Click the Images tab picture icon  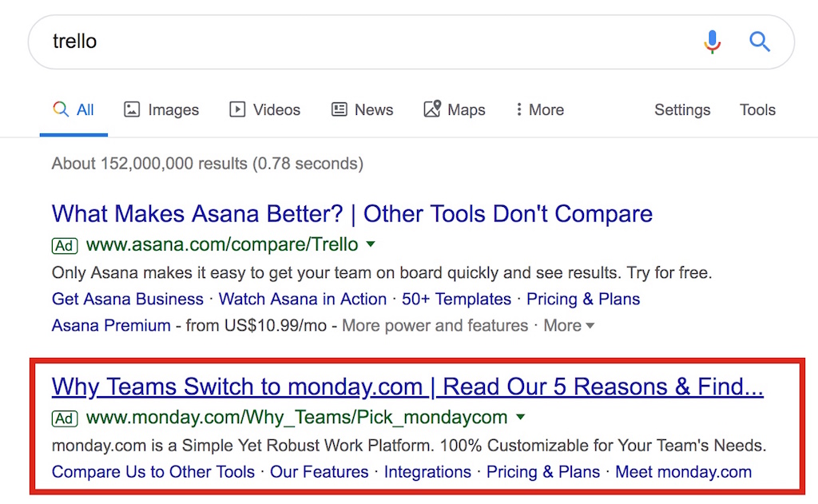(132, 109)
